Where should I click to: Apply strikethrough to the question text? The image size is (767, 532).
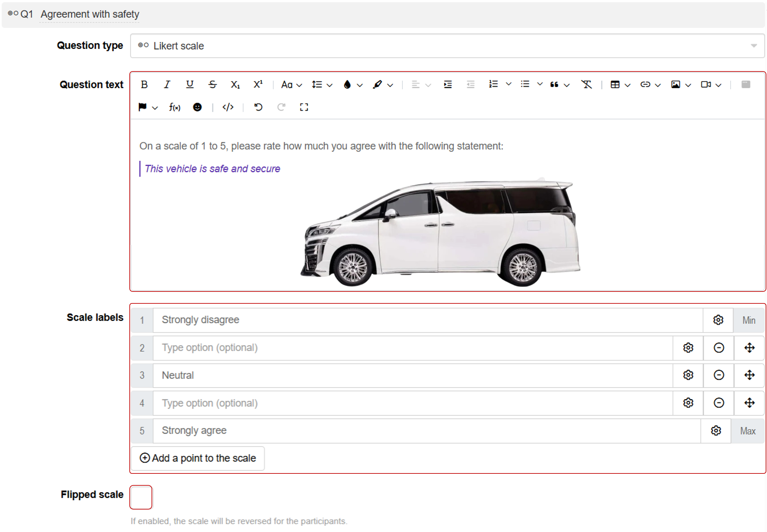coord(212,84)
